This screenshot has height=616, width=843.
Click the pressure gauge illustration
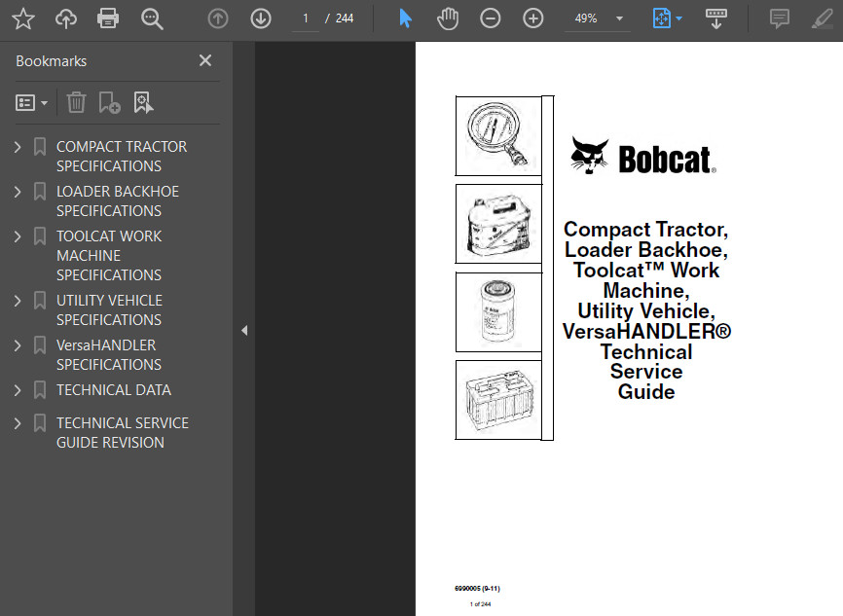(x=498, y=136)
